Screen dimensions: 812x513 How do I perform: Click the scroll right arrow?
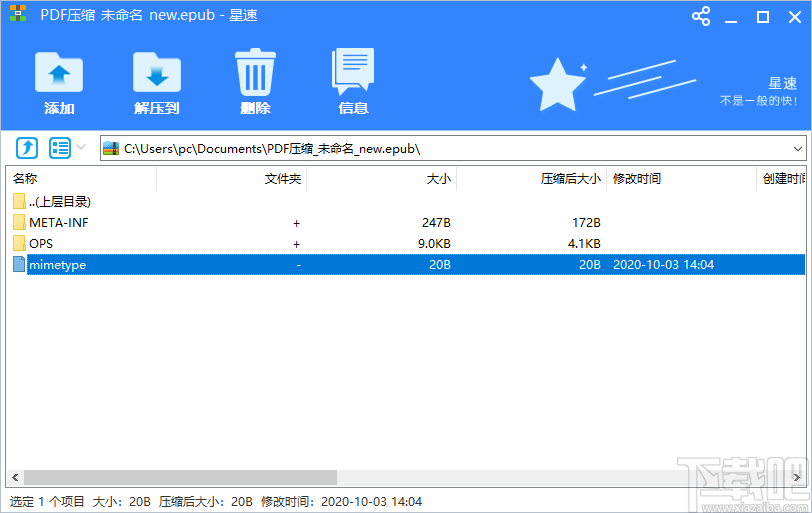tap(797, 477)
